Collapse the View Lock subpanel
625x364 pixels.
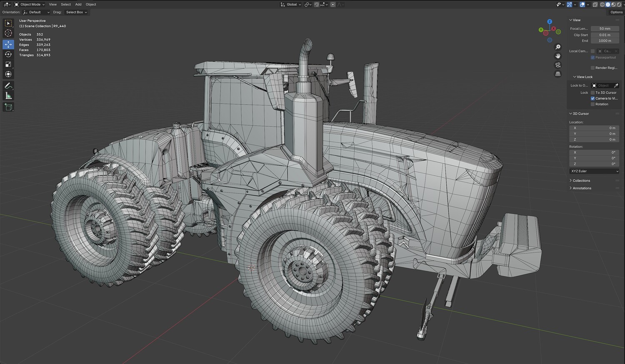582,77
